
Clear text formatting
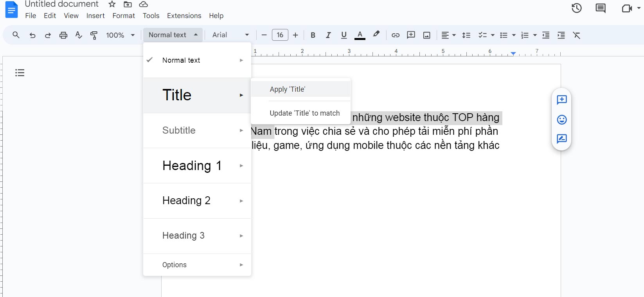[577, 35]
